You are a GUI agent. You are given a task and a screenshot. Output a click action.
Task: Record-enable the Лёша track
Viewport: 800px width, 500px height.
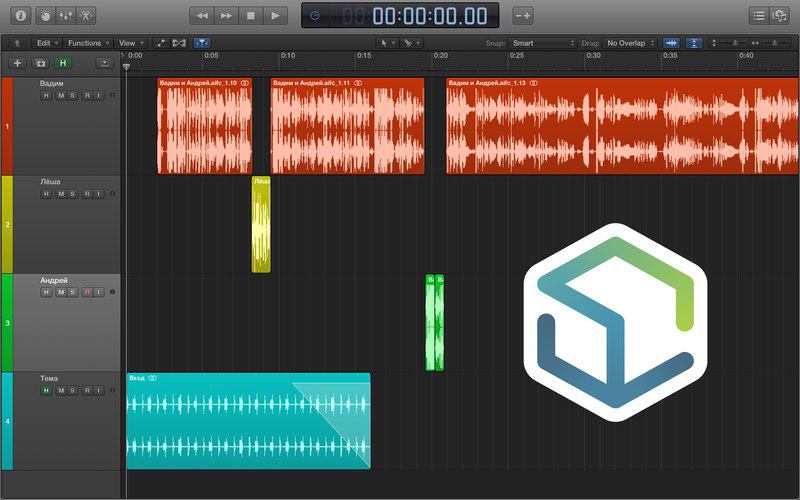[87, 194]
